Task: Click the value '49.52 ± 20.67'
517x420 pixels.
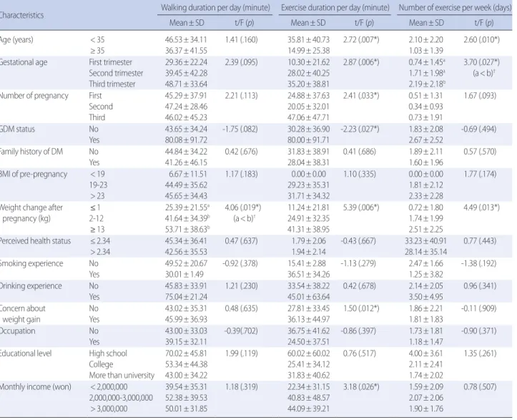Action: point(187,263)
